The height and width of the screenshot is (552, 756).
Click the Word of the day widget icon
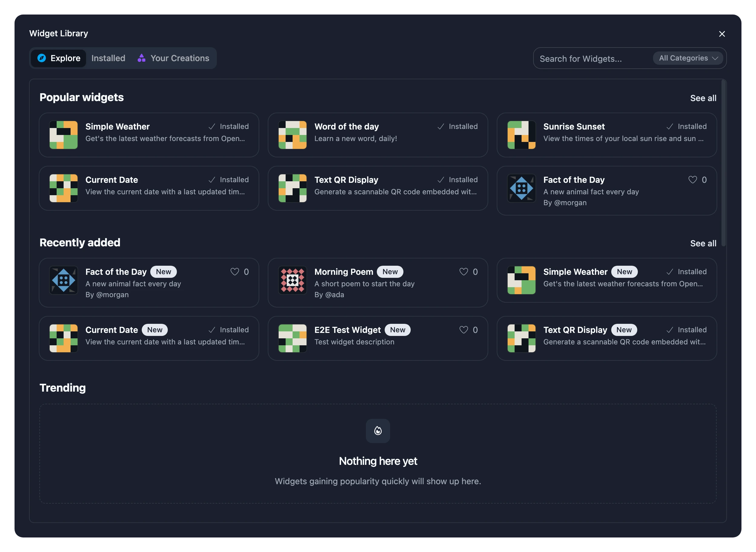(x=293, y=135)
